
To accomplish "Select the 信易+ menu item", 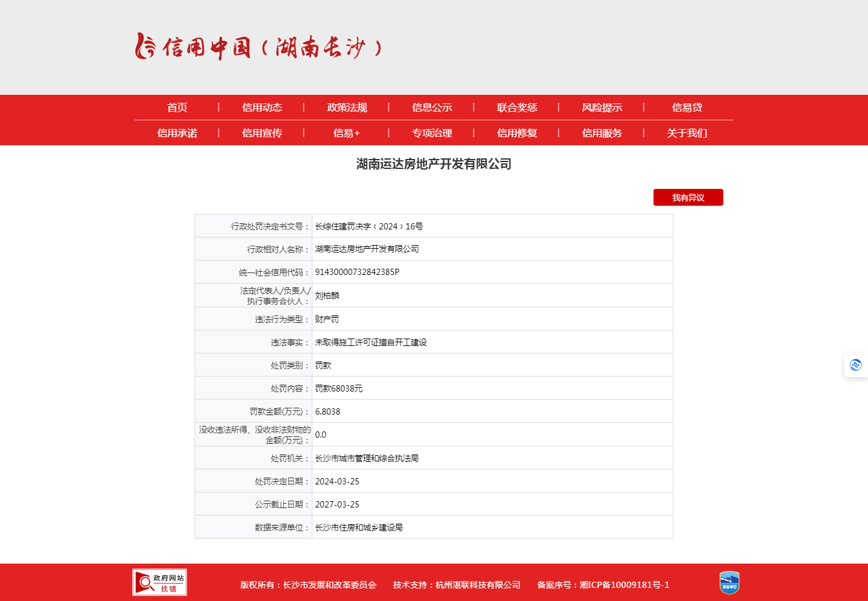I will coord(347,133).
